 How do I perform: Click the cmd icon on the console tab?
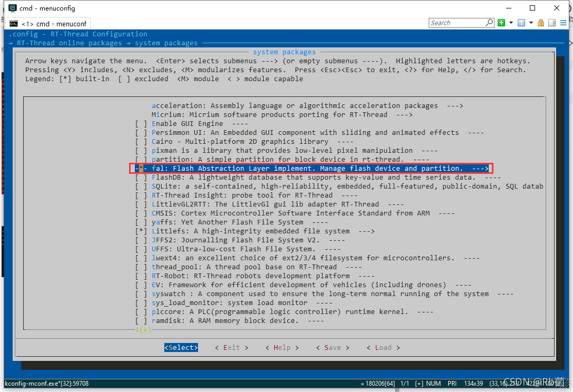14,24
